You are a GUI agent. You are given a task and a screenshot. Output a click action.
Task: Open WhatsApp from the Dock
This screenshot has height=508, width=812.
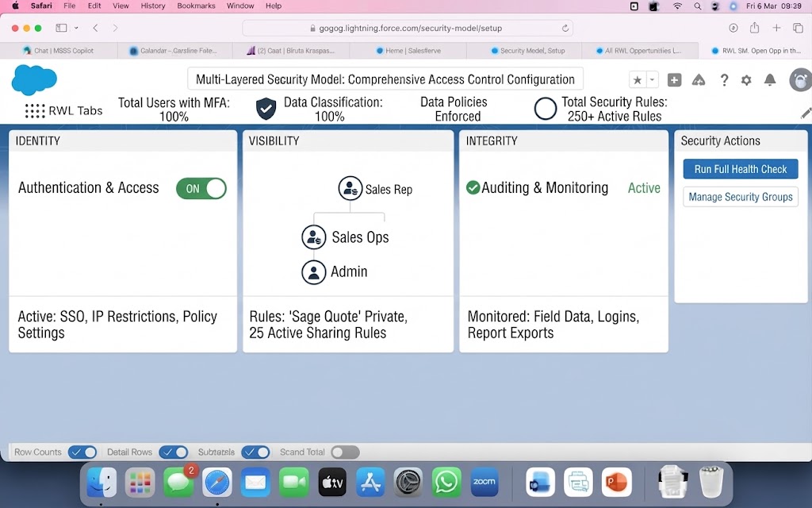(x=446, y=482)
